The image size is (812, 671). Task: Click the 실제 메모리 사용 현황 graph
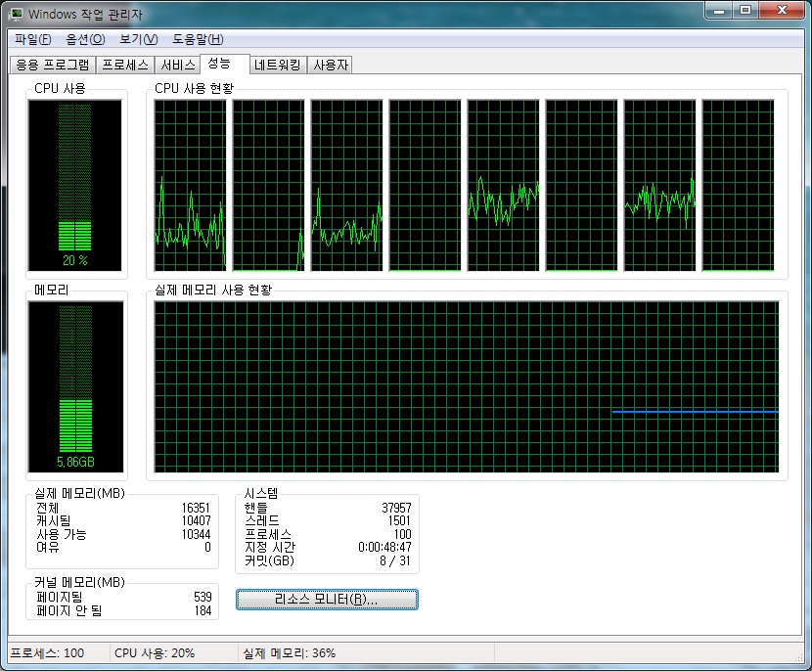[466, 387]
